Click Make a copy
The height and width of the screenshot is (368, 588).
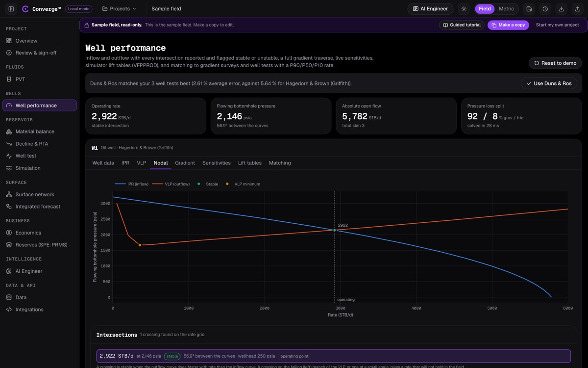pyautogui.click(x=508, y=25)
